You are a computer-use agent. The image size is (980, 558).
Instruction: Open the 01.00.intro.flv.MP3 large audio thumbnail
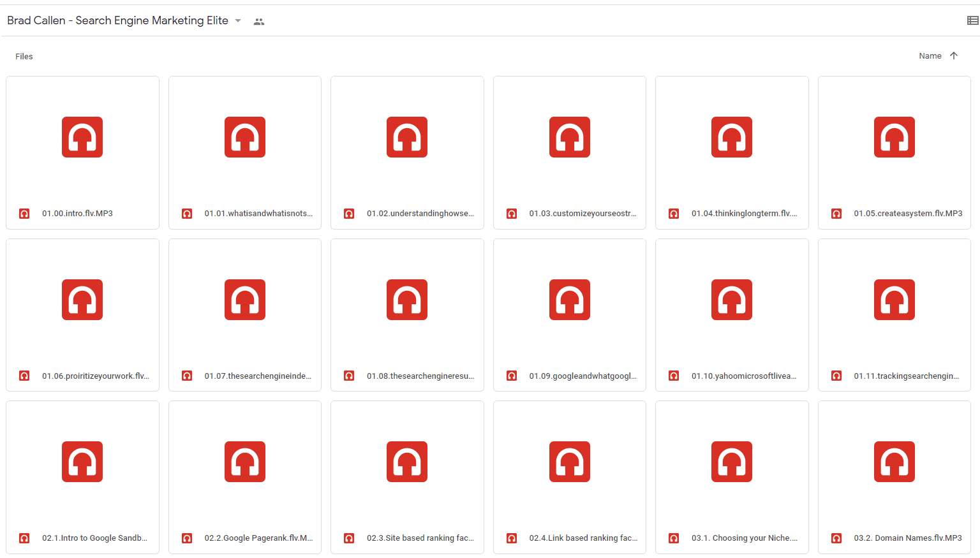tap(82, 137)
